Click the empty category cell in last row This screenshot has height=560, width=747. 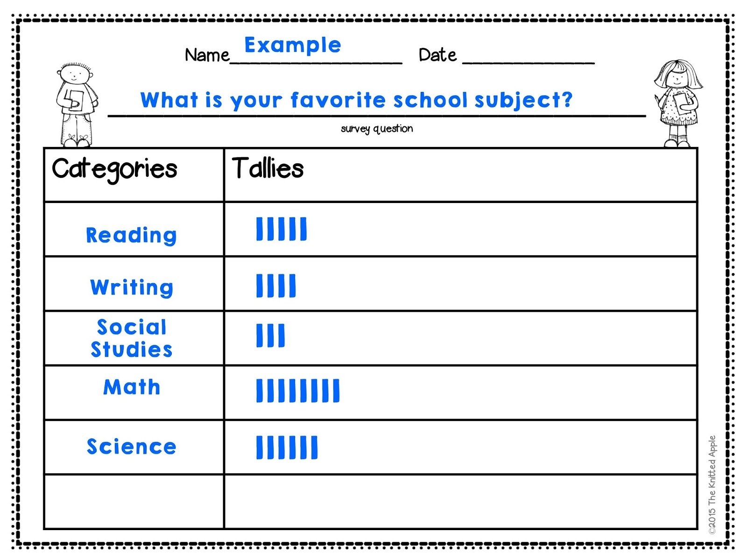[134, 502]
